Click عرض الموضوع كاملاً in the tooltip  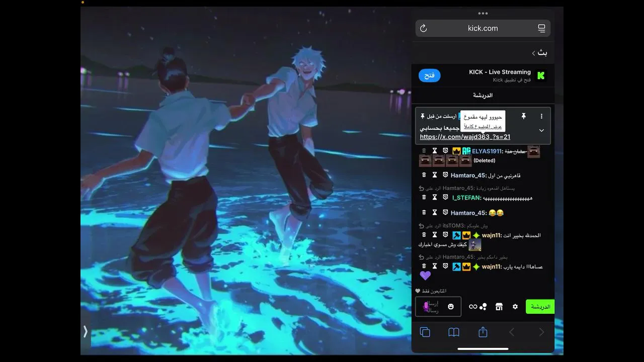coord(482,126)
